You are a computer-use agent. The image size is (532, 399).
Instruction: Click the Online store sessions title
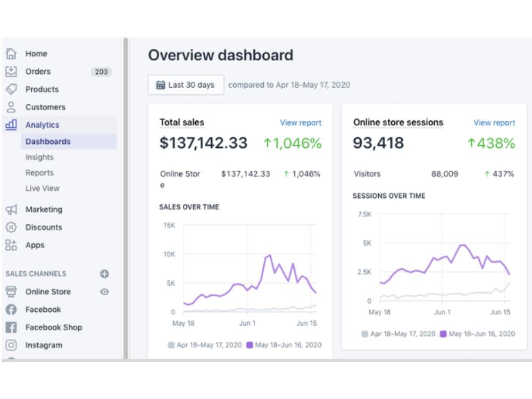398,122
